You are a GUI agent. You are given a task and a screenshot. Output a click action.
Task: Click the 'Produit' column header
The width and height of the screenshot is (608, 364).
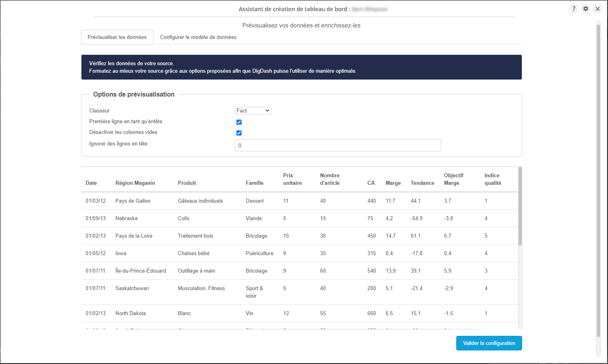point(187,183)
